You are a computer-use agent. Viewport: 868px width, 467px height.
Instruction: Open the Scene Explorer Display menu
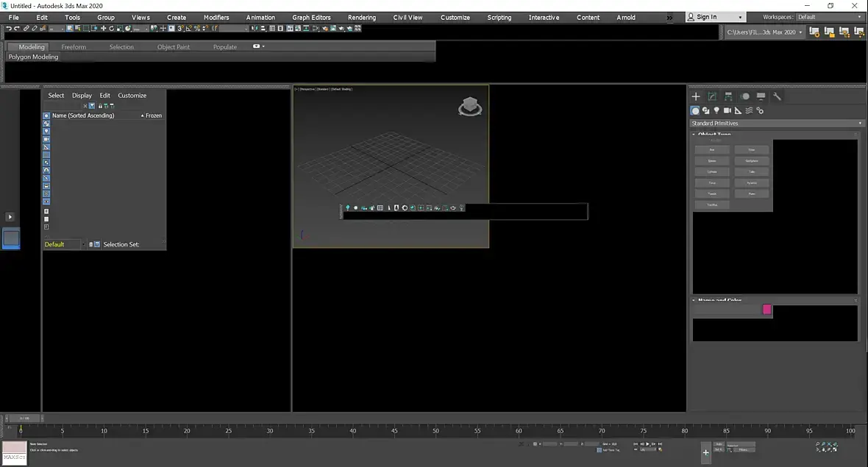pos(82,96)
